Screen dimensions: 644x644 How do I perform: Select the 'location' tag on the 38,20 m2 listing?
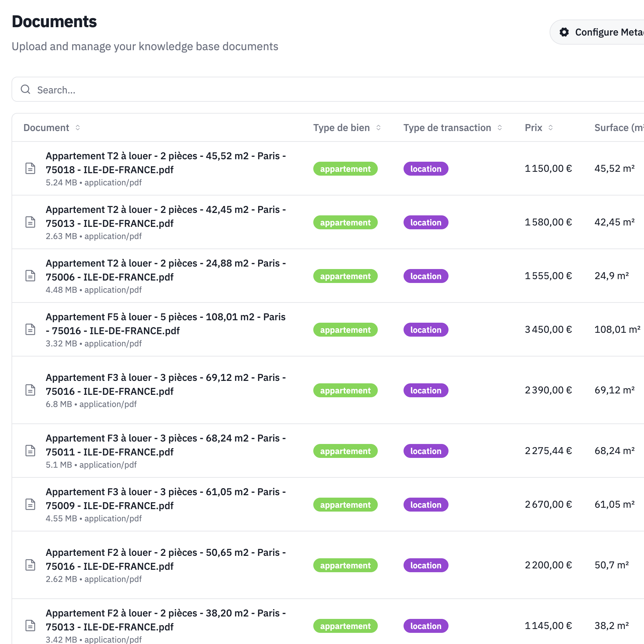click(x=426, y=626)
